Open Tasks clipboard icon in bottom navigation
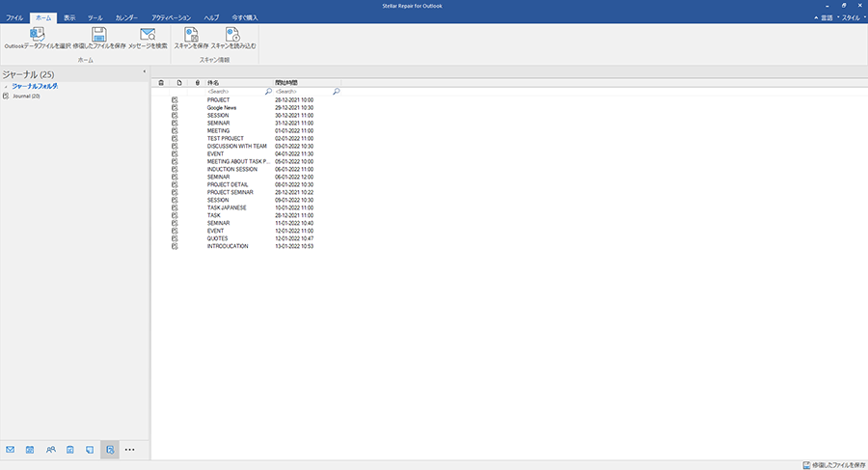The height and width of the screenshot is (470, 868). [70, 450]
